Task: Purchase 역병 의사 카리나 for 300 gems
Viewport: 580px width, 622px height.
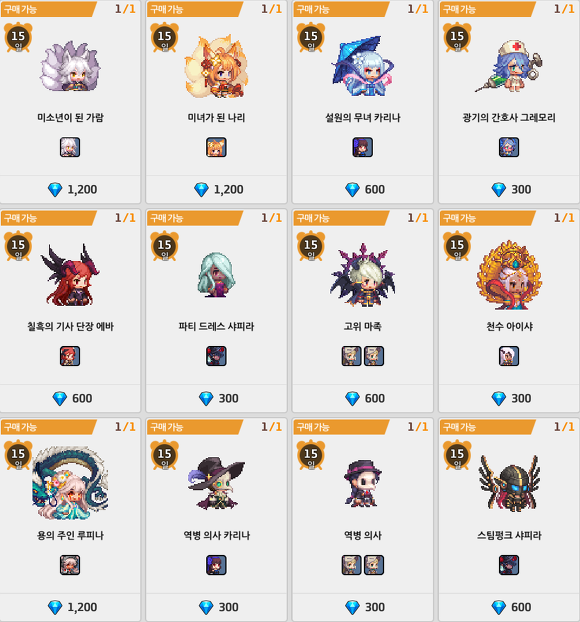Action: click(x=216, y=607)
